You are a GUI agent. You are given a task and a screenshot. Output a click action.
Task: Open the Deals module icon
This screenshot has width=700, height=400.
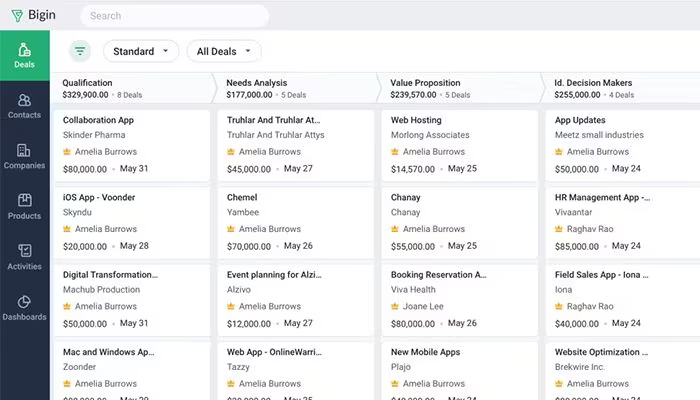pos(25,50)
